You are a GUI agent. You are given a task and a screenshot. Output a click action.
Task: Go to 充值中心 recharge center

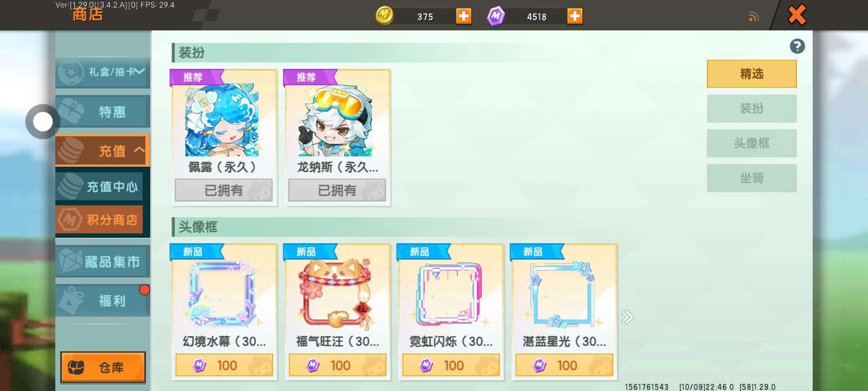(99, 186)
